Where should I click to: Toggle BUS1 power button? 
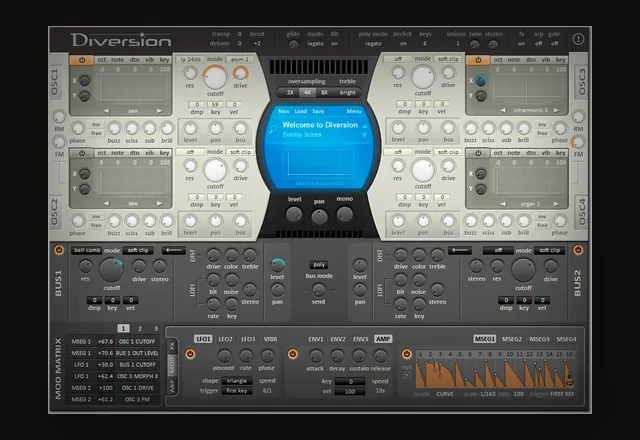59,250
